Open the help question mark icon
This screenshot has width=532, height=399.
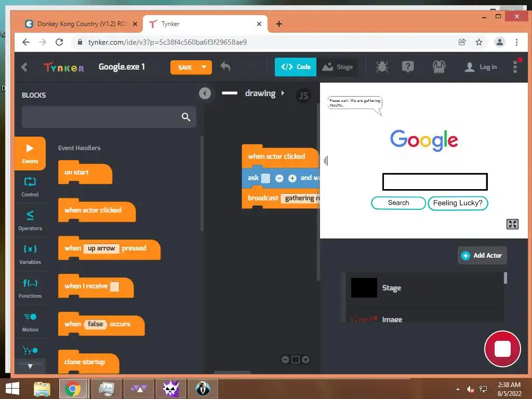[407, 67]
